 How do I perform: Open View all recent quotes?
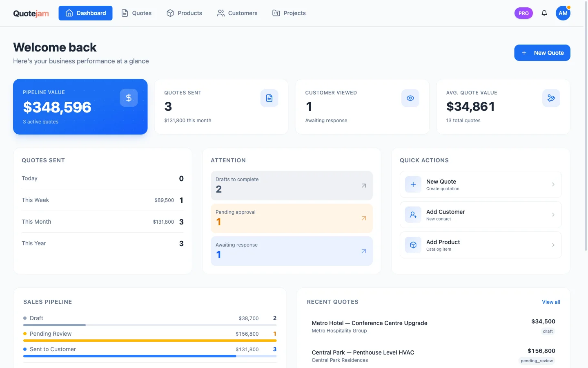click(x=551, y=302)
